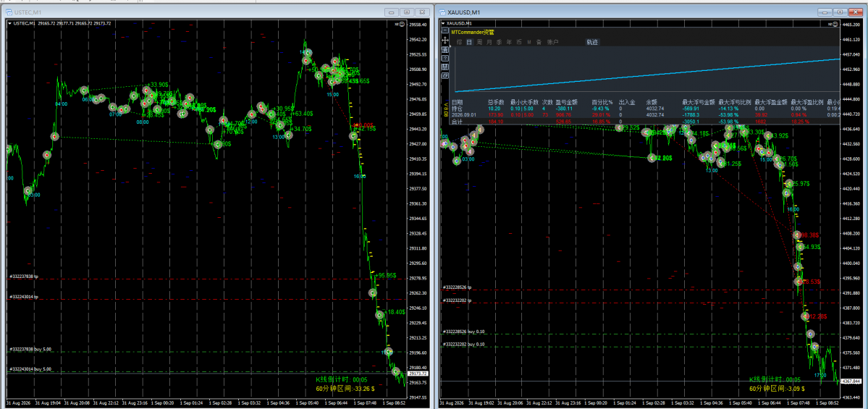
Task: Click order line #332237838 buy 5.00 in USTEC chart
Action: click(30, 349)
